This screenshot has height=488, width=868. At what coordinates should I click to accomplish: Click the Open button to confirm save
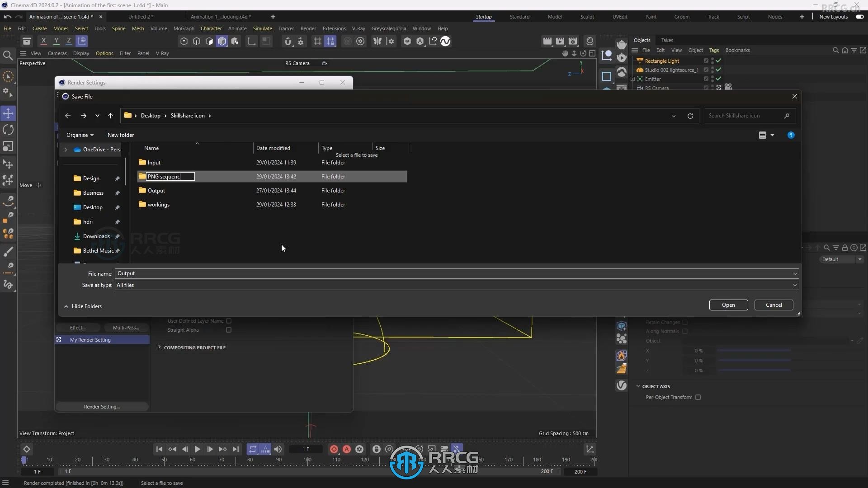728,305
